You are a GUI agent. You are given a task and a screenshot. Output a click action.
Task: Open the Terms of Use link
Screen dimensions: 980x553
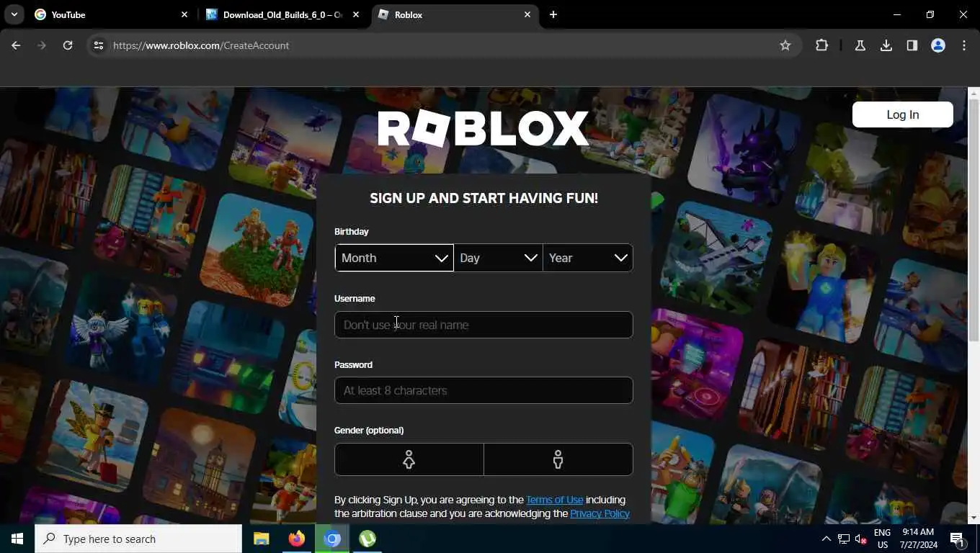[554, 500]
